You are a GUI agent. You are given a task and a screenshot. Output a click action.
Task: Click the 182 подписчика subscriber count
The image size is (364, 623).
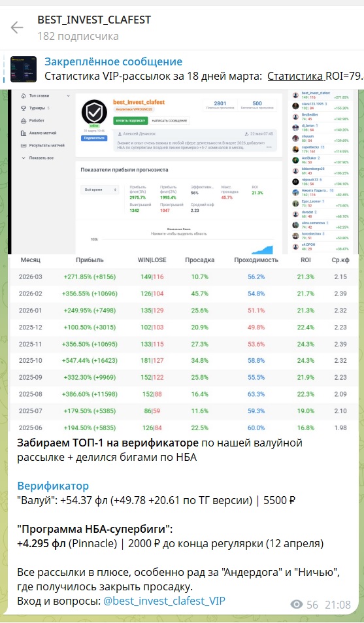pos(78,36)
